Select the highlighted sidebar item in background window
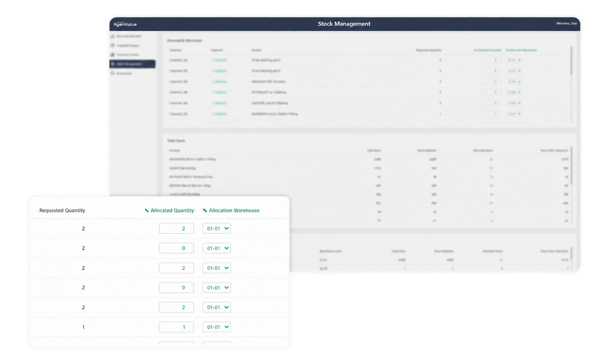 pos(132,64)
